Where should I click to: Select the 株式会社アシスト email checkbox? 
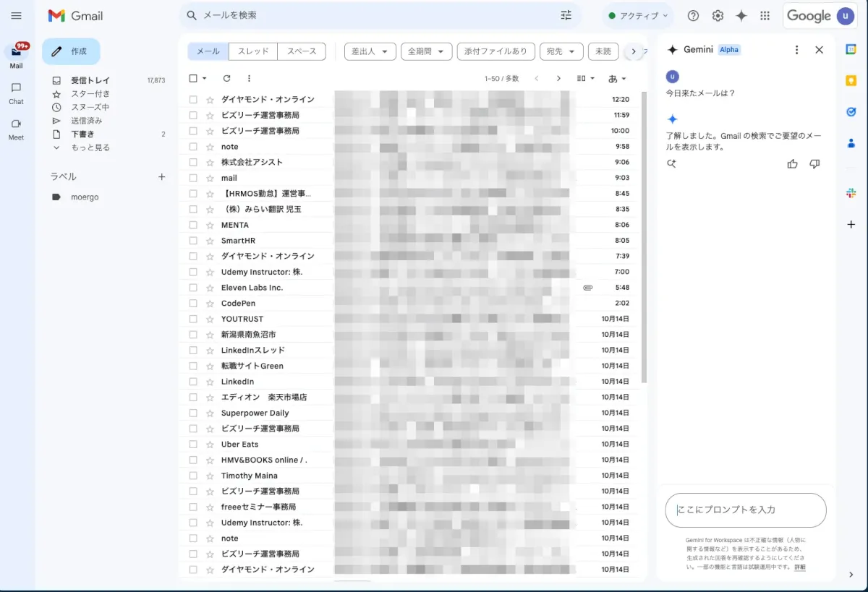193,162
